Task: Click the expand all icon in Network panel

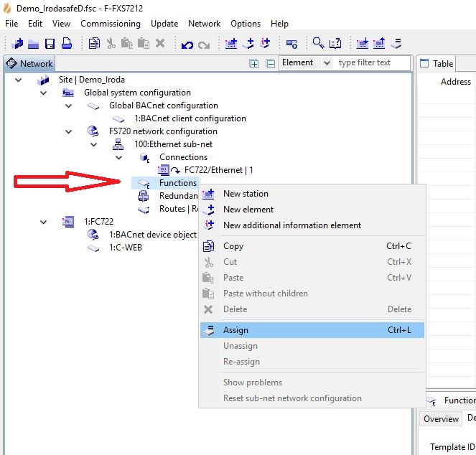Action: [253, 63]
